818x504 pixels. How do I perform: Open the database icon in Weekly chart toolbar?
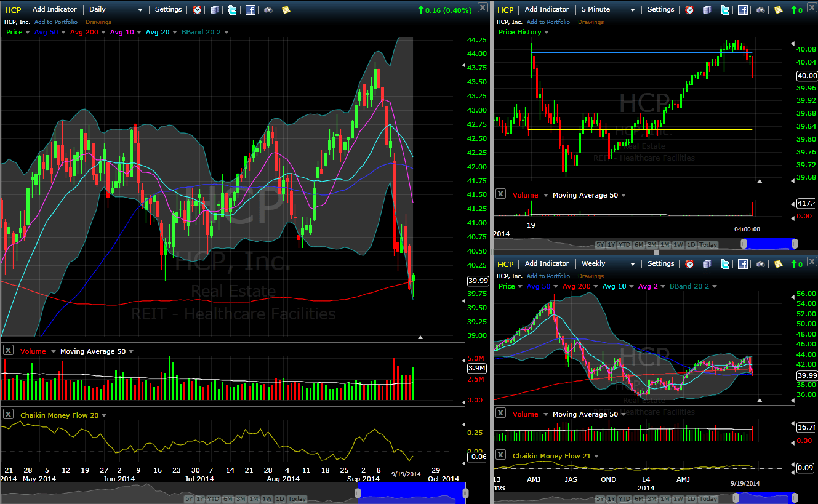pyautogui.click(x=707, y=264)
